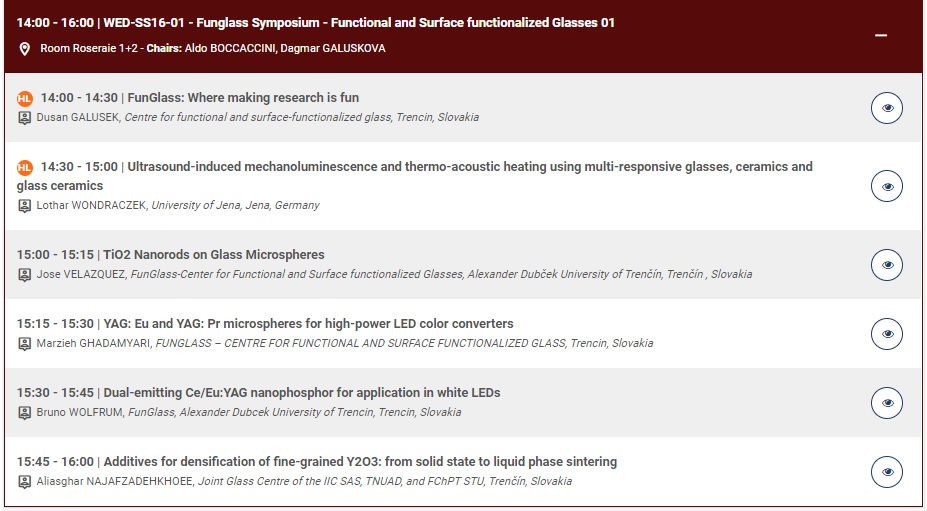Click the HL badge for the Ultrasound-induced talk
This screenshot has height=511, width=927.
(x=25, y=167)
